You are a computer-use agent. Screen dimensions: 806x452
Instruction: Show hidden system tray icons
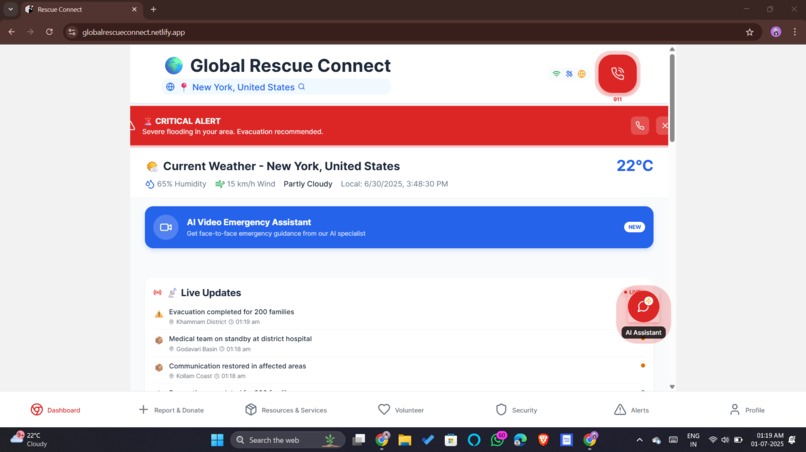[639, 440]
